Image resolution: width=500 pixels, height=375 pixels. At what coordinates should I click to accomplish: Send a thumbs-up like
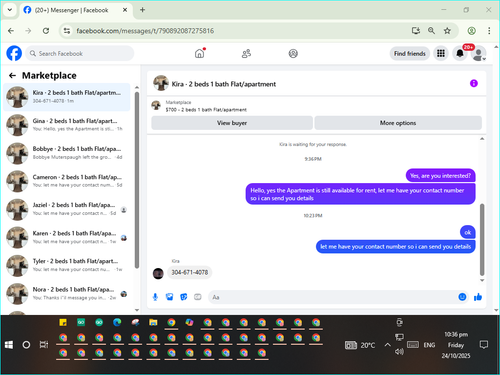[x=478, y=297]
